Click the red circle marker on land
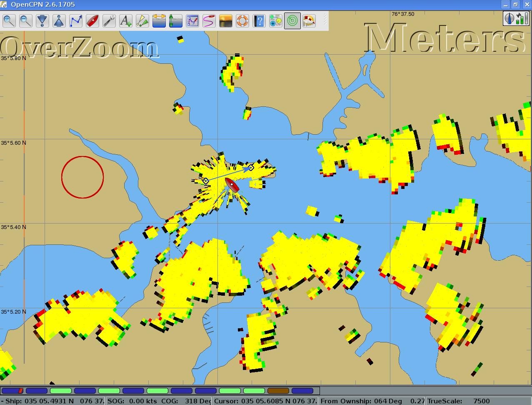Viewport: 532px width, 405px height. point(82,177)
